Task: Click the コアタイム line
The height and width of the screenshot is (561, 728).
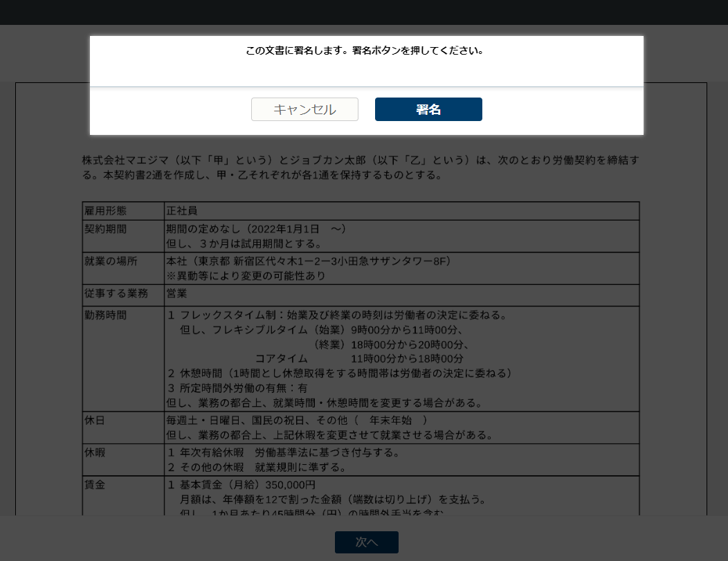Action: coord(359,359)
